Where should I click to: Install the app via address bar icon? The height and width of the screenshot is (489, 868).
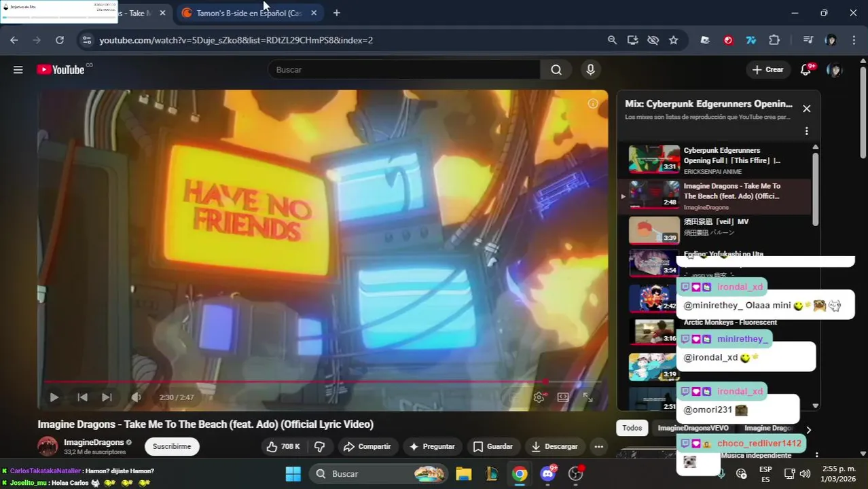632,40
